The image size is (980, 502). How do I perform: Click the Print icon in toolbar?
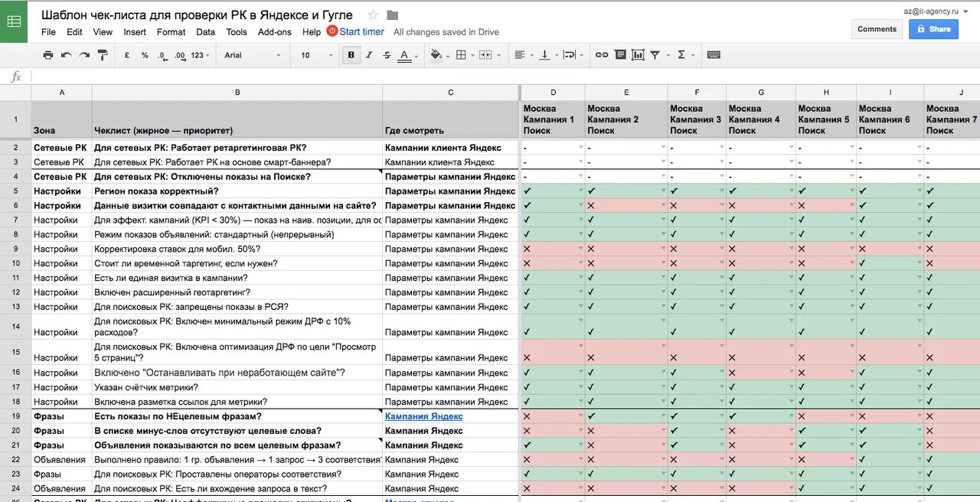click(48, 55)
